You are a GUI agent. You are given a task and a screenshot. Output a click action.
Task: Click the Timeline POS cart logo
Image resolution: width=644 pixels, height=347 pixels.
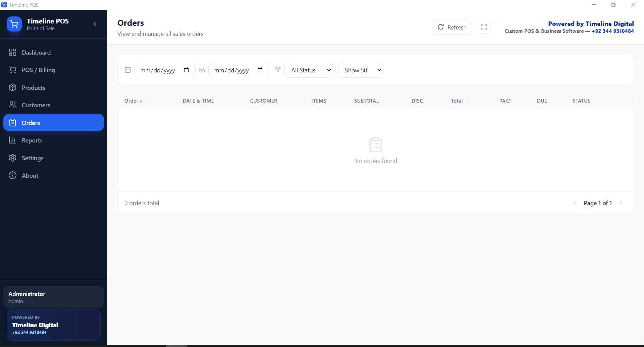(14, 24)
